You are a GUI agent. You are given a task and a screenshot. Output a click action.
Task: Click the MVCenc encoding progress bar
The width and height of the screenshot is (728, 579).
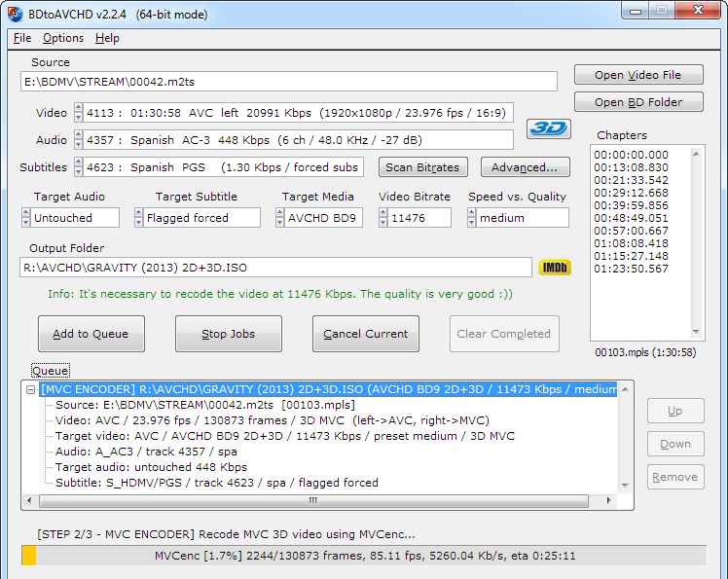tap(364, 556)
